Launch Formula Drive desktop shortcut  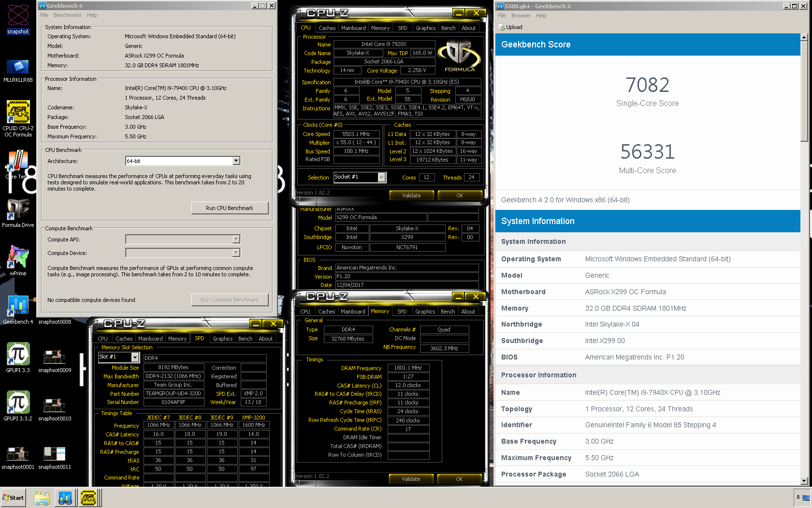[18, 213]
